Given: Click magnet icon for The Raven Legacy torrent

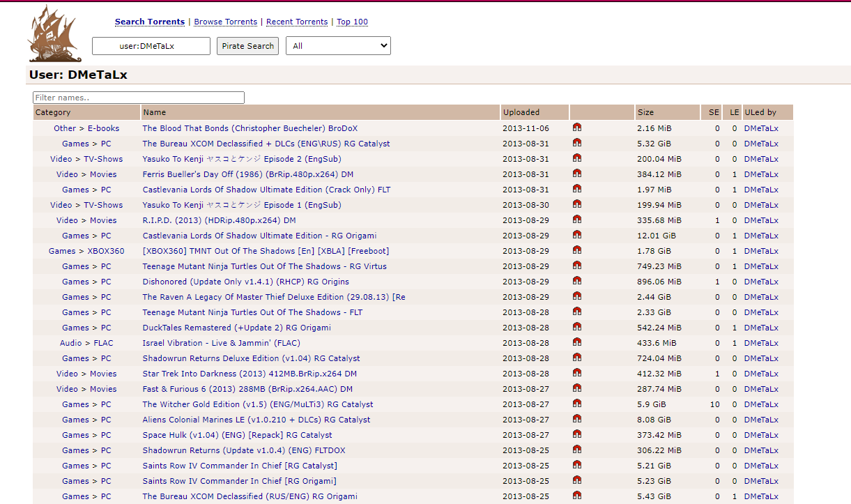Looking at the screenshot, I should pos(577,296).
